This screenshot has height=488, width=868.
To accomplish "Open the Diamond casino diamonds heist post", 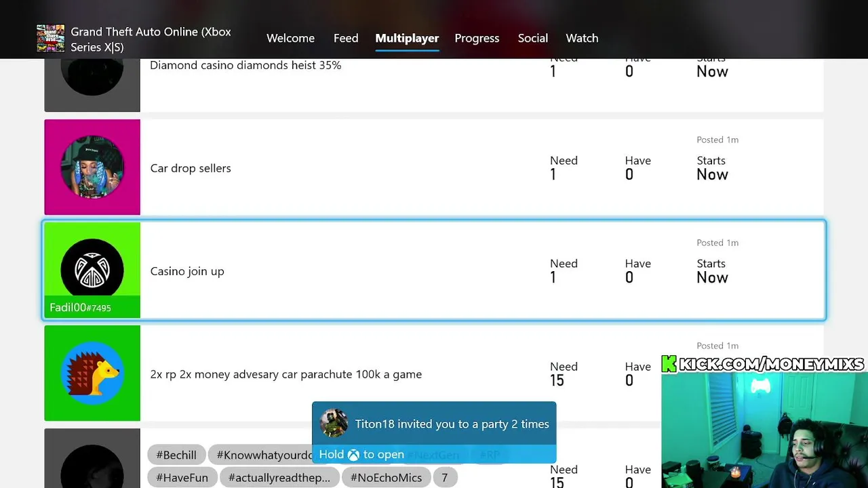I will pyautogui.click(x=434, y=85).
